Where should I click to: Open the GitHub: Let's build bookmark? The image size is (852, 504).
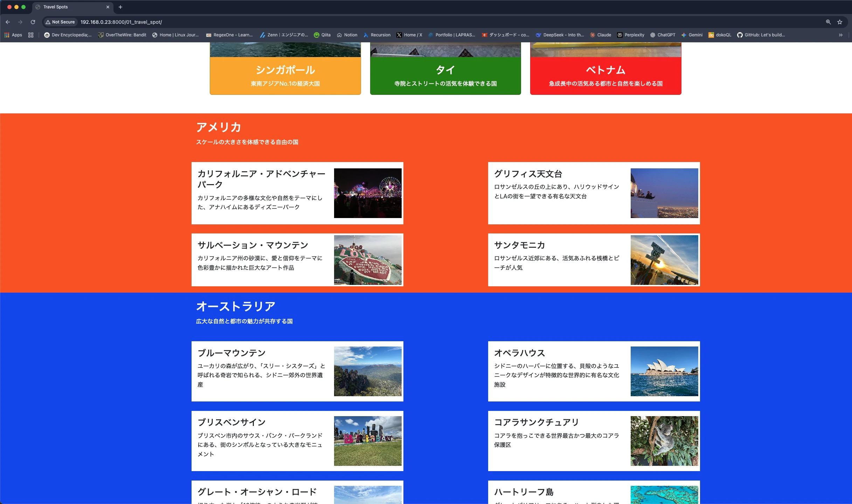point(761,35)
